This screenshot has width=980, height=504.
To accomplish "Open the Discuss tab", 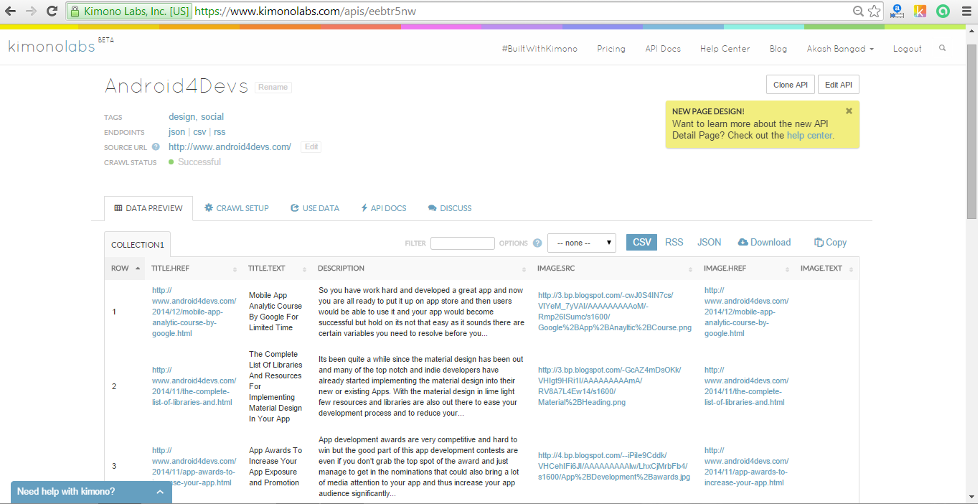I will [450, 208].
